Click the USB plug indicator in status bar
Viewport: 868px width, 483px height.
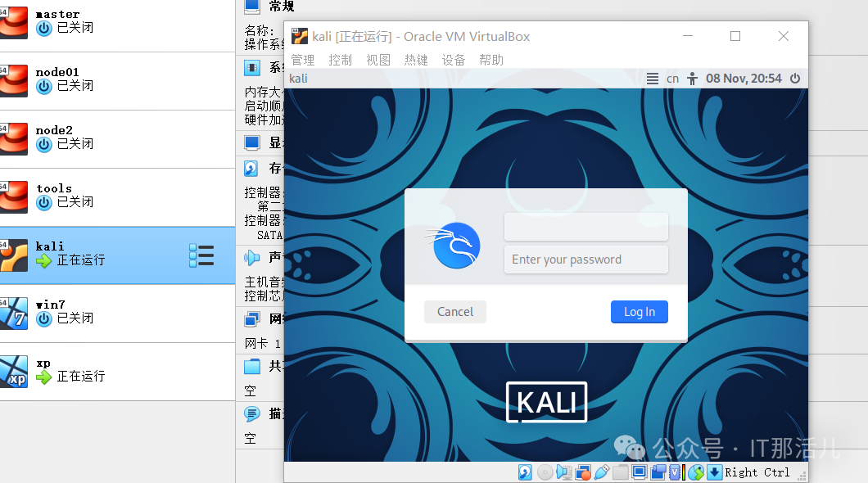pyautogui.click(x=601, y=472)
